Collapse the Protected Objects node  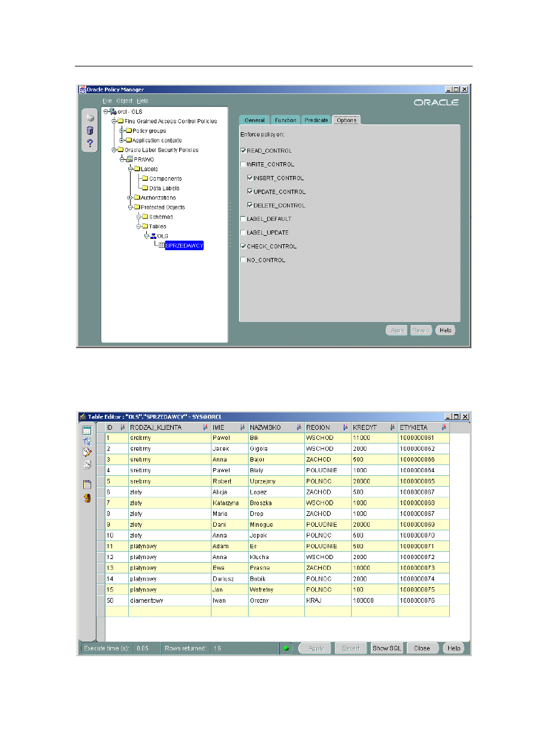[129, 207]
